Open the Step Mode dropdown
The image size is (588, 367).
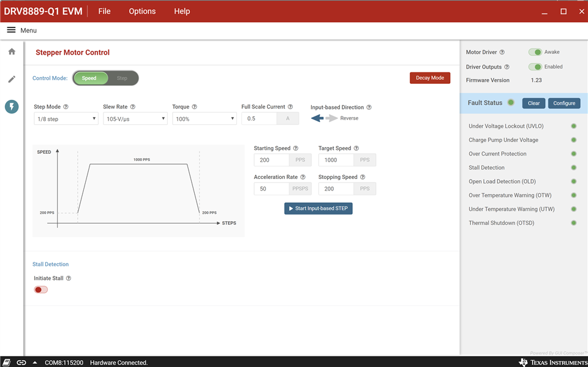(66, 119)
